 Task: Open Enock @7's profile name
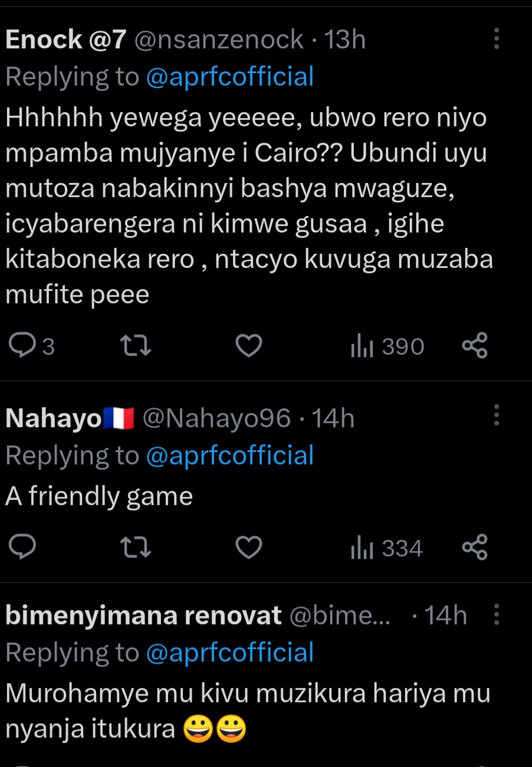65,40
